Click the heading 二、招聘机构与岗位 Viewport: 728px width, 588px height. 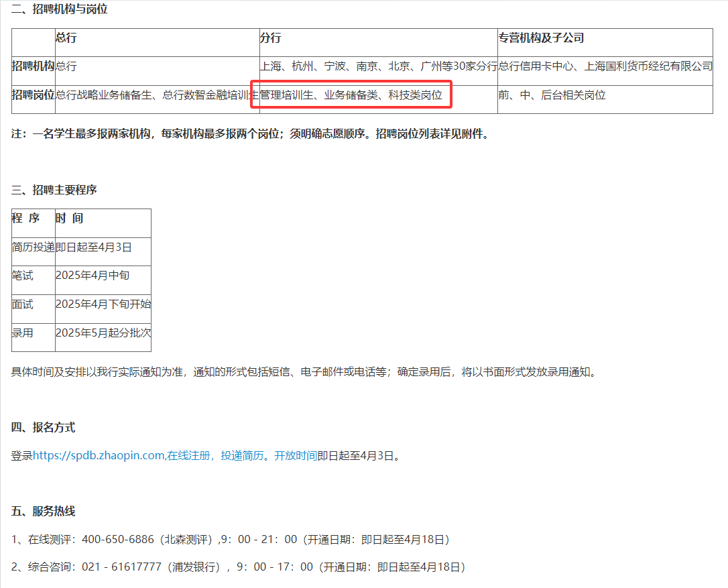[x=60, y=9]
